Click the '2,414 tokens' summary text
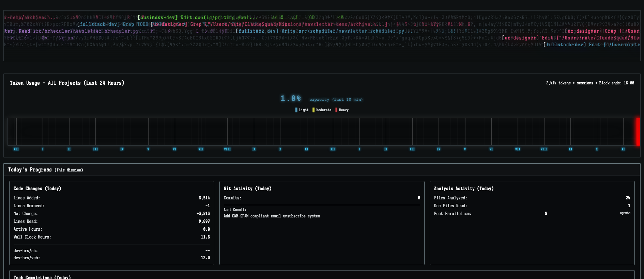The height and width of the screenshot is (279, 644). tap(558, 83)
